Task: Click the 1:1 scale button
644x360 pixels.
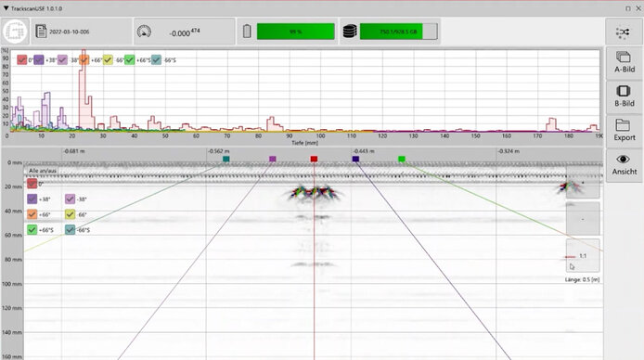Action: pyautogui.click(x=583, y=256)
